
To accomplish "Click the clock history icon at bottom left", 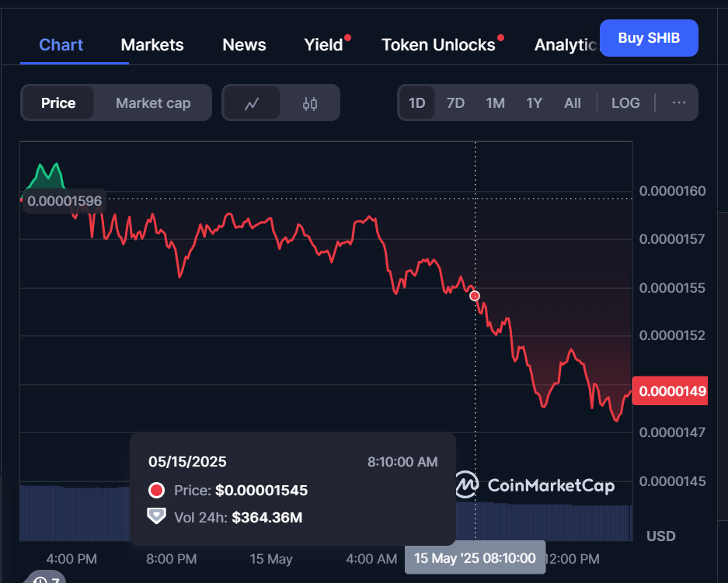I will point(40,580).
